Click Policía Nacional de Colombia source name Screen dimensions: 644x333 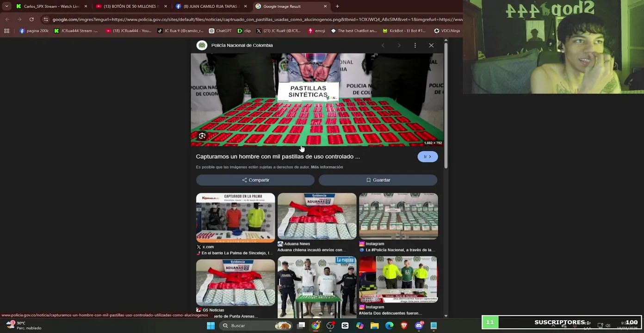tap(242, 45)
